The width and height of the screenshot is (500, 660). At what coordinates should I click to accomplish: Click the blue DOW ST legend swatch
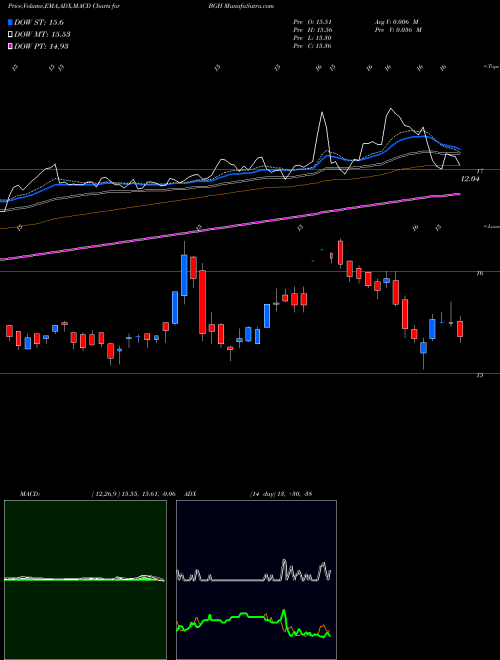click(10, 22)
